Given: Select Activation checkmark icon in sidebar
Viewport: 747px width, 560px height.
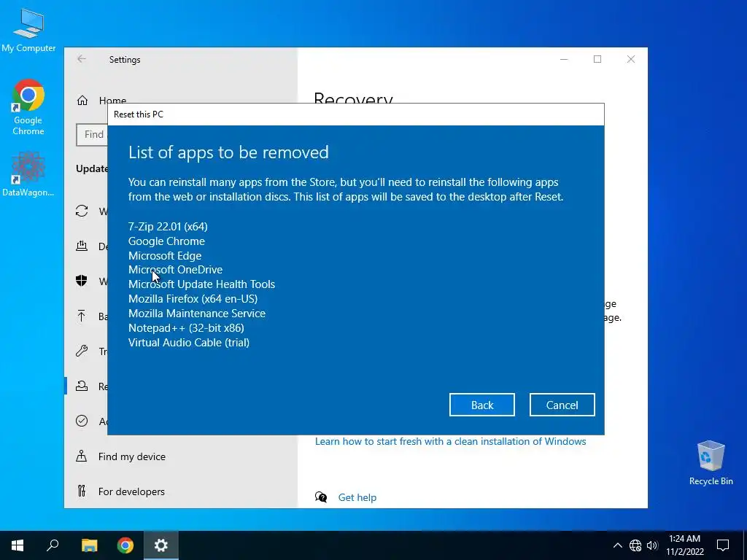Looking at the screenshot, I should pyautogui.click(x=82, y=421).
